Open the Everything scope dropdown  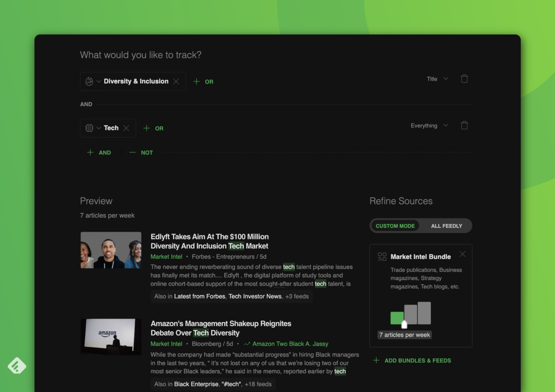coord(429,126)
